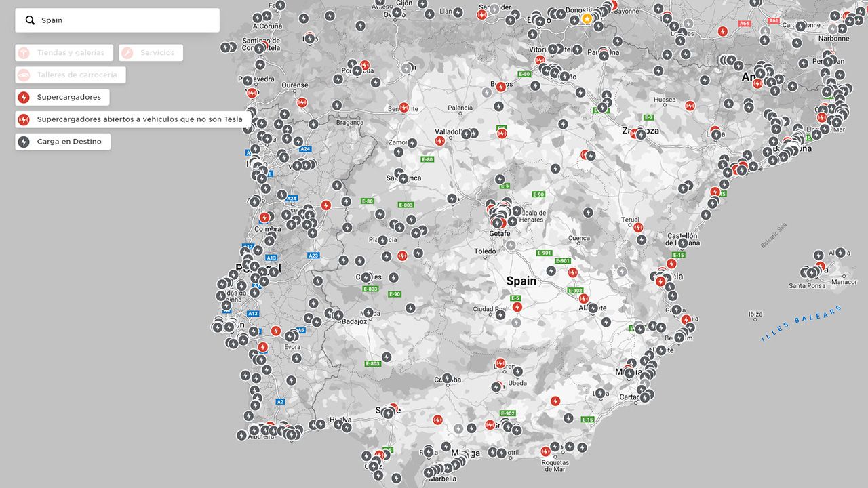Image resolution: width=868 pixels, height=488 pixels.
Task: Toggle the Supercargadores filter
Action: (x=62, y=97)
